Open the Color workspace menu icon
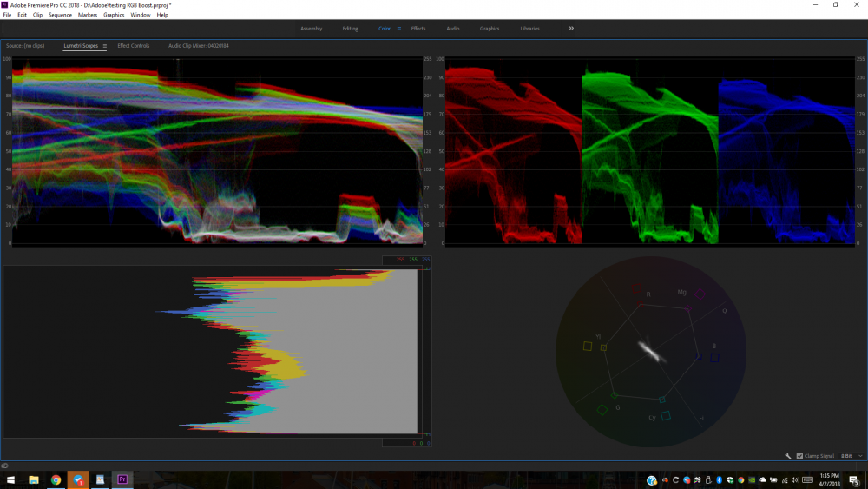 click(398, 29)
